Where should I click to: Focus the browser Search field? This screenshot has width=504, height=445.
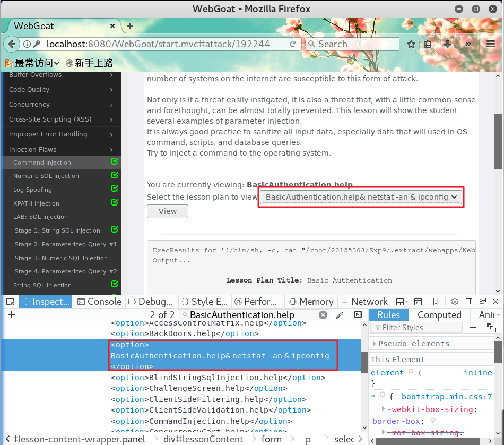click(353, 44)
